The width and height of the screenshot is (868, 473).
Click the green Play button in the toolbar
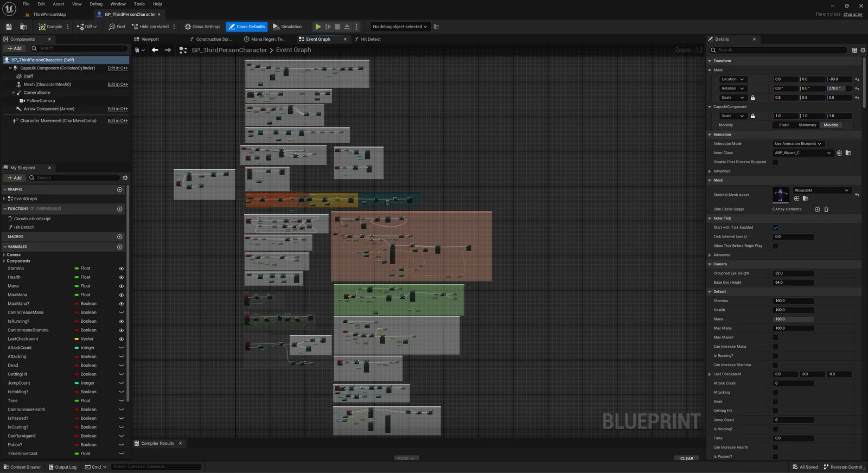pos(318,27)
